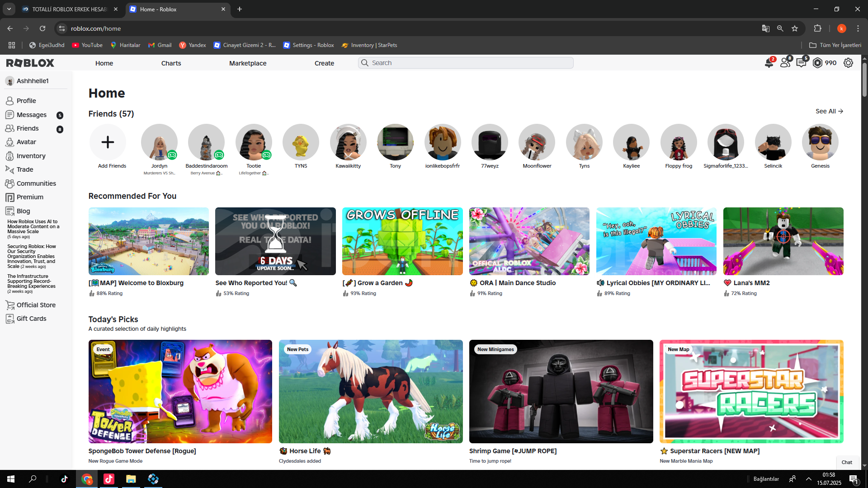
Task: Open Inventory in the sidebar
Action: [31, 156]
